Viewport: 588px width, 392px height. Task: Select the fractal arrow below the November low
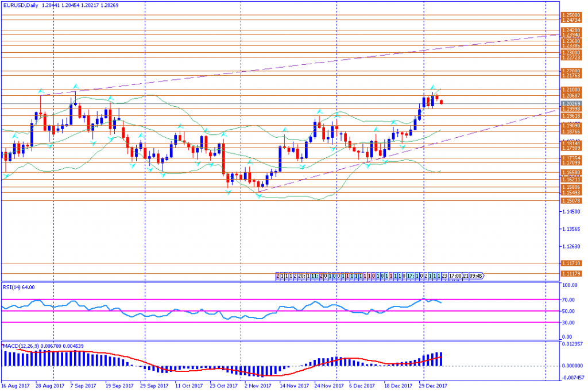point(259,196)
